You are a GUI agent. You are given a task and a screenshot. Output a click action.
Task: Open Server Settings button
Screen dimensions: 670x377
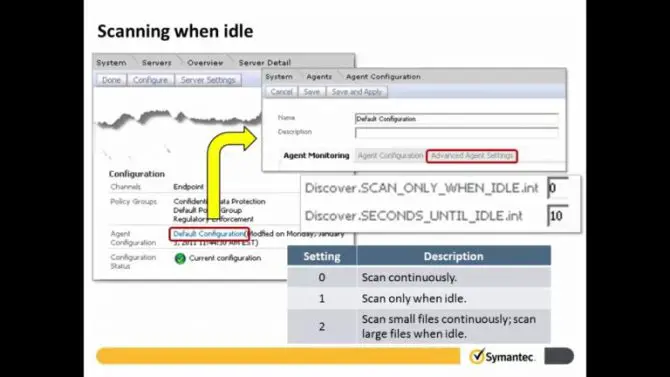[208, 80]
